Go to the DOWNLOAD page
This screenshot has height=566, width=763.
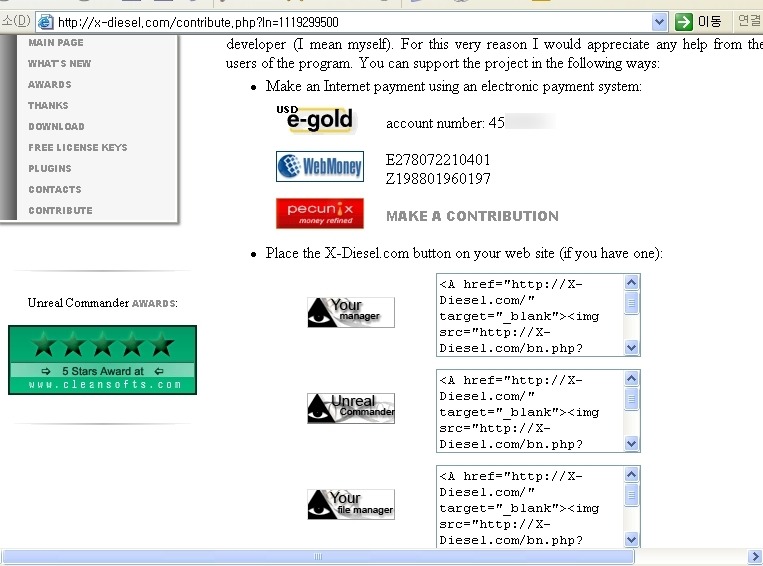click(x=56, y=127)
